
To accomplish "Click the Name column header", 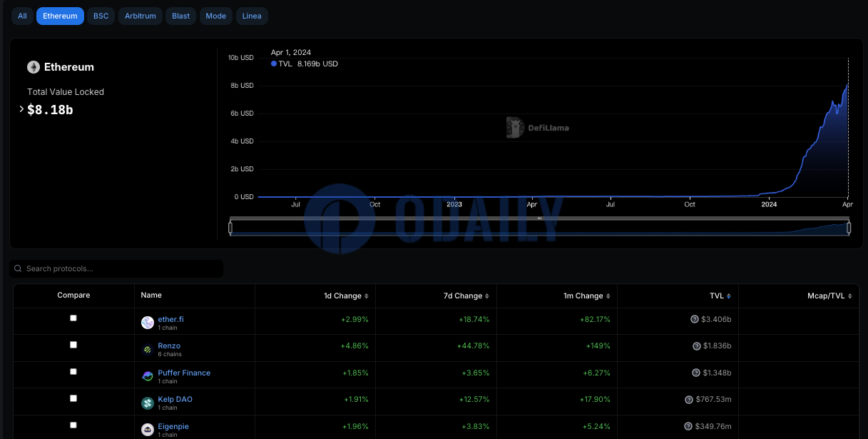I will 151,295.
